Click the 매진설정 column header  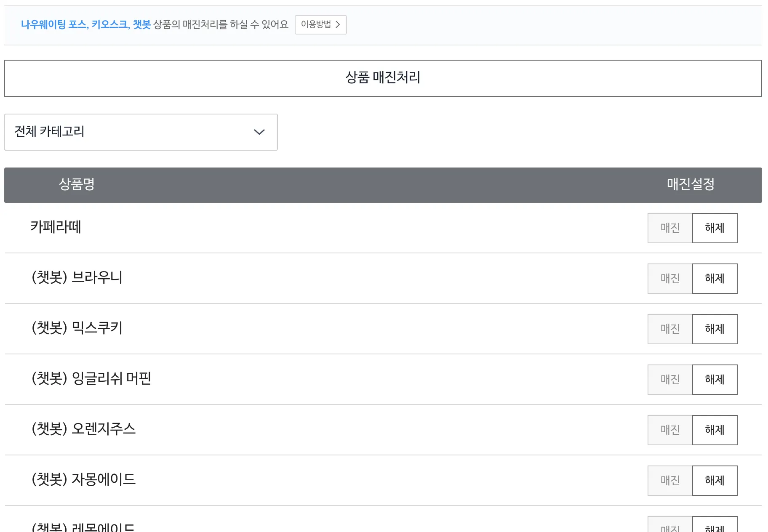[691, 184]
